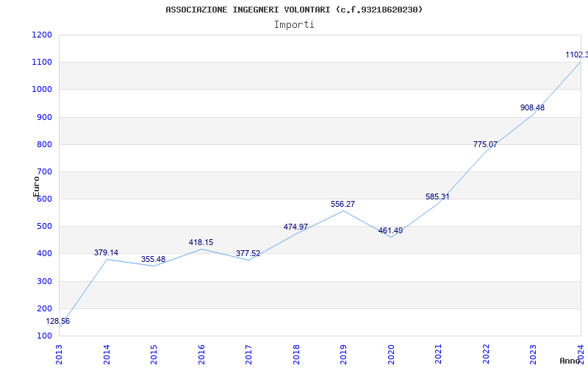Click year 2014 on the x-axis
This screenshot has height=368, width=588.
[107, 354]
